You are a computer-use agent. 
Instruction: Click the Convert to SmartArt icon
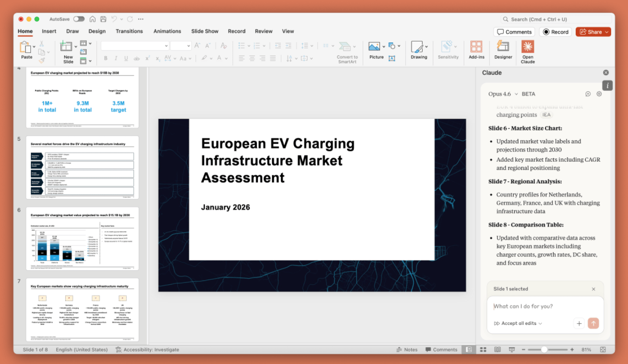(346, 47)
